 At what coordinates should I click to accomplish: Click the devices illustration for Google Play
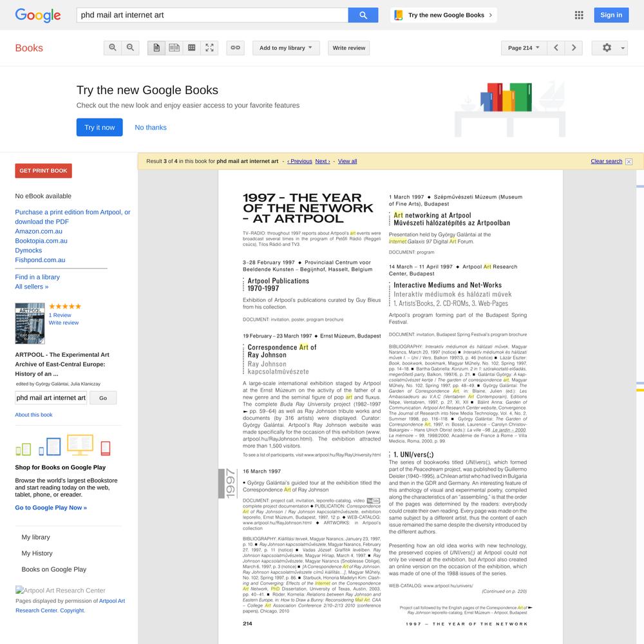(x=63, y=445)
